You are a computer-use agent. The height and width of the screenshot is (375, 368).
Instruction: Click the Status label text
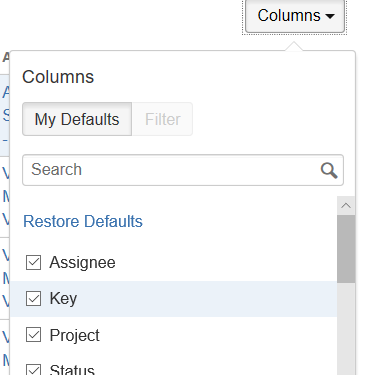72,370
